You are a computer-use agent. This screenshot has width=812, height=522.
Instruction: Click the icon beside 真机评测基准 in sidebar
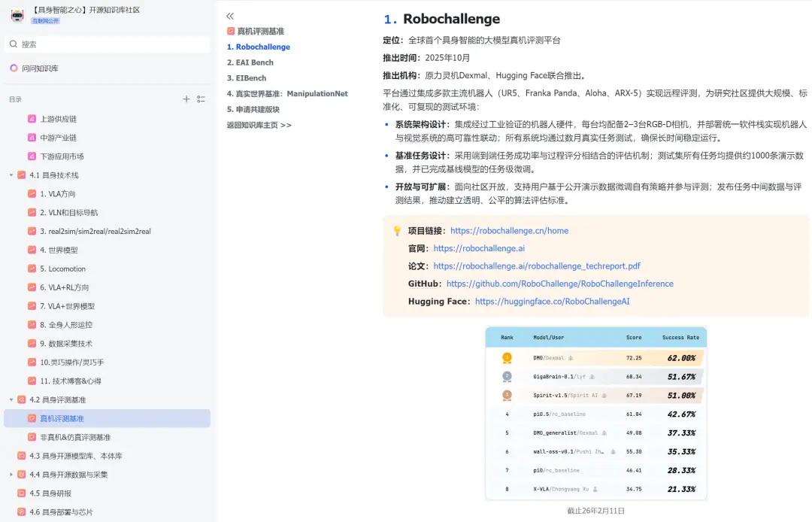pos(32,418)
